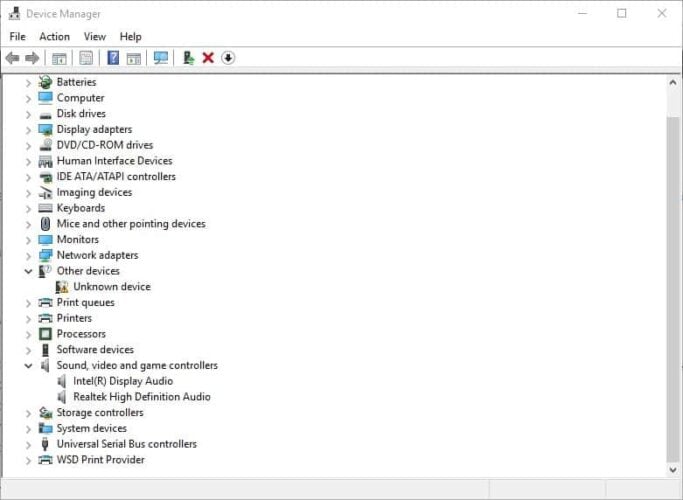Click the red X Uninstall device icon
683x500 pixels.
[208, 58]
